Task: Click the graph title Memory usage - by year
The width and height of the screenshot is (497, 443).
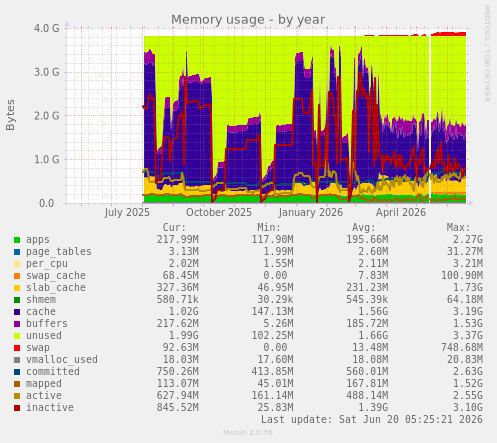Action: tap(248, 20)
